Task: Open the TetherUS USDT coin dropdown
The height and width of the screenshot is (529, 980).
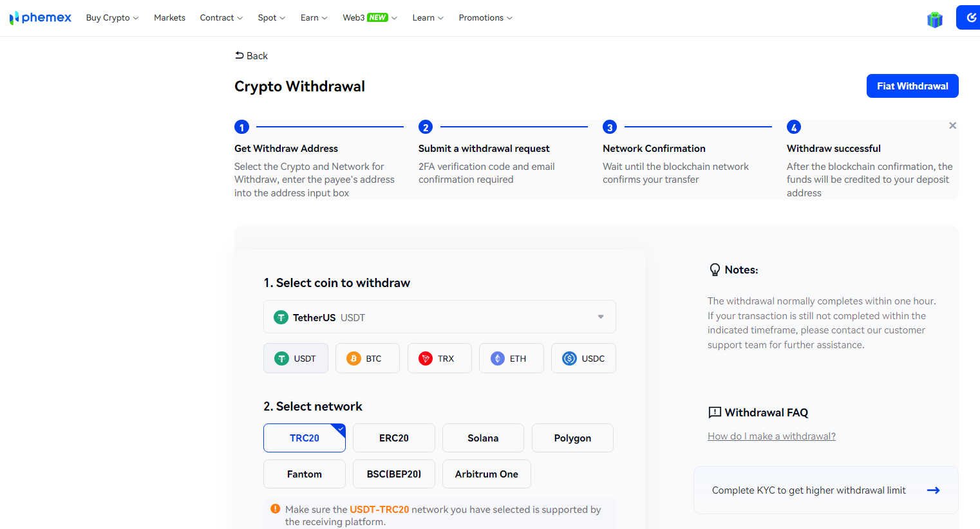Action: (x=440, y=317)
